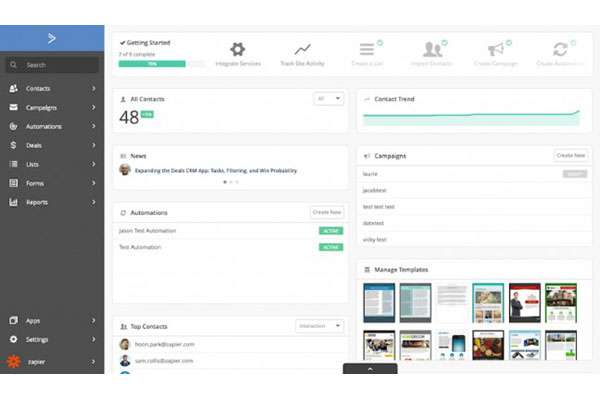Open hoon.park@zapier.com contact
600x400 pixels.
point(165,344)
